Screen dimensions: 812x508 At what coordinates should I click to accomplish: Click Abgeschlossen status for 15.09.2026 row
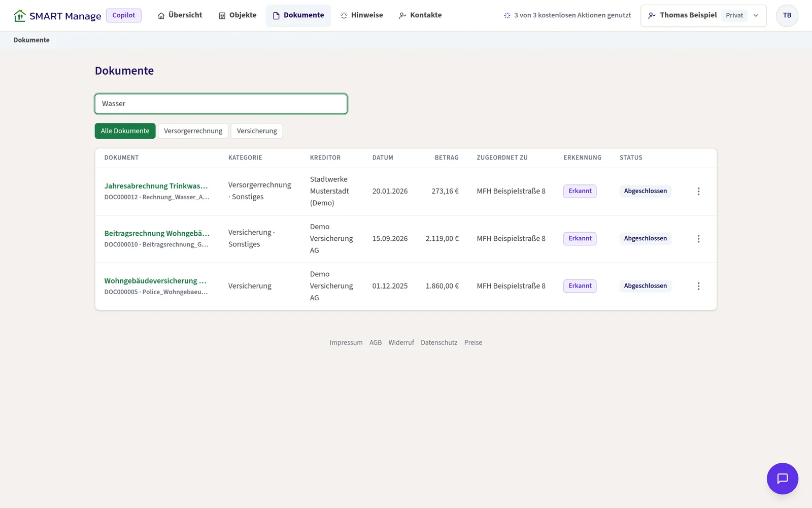pyautogui.click(x=646, y=238)
